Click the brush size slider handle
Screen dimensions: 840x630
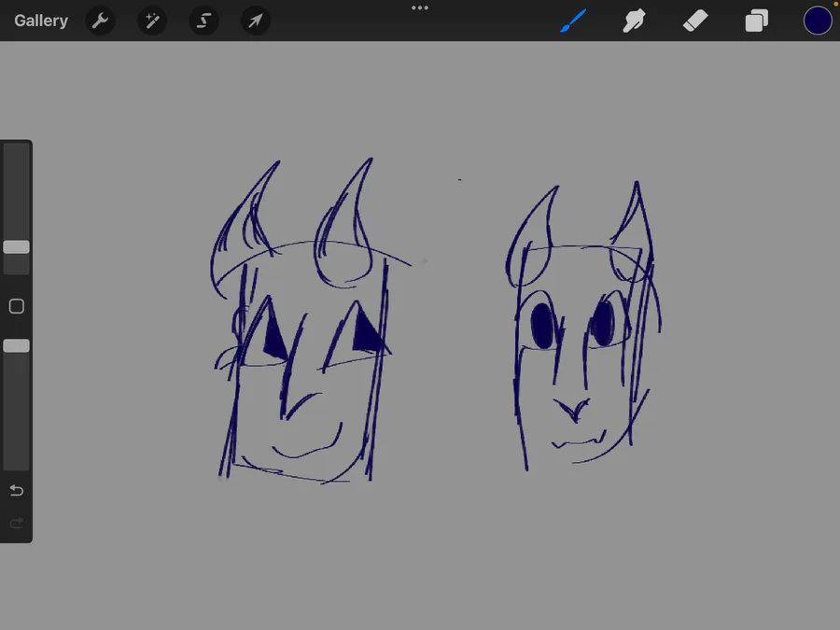pos(16,247)
